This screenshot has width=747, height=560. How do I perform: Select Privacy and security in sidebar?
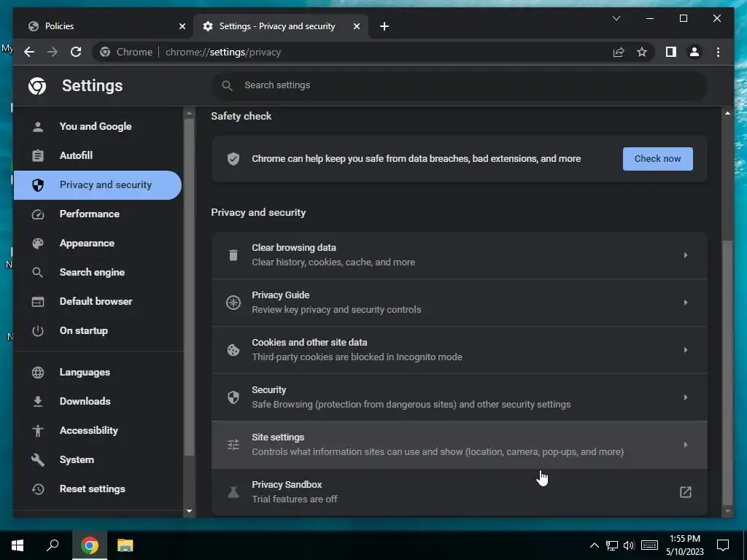98,184
